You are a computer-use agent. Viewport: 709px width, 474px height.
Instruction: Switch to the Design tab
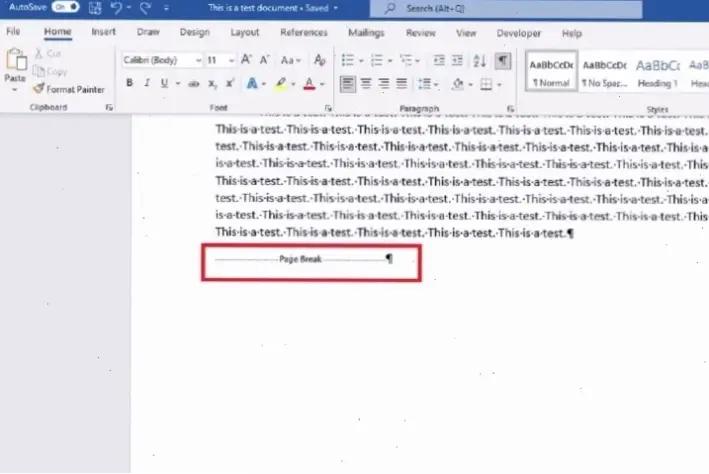coord(194,33)
